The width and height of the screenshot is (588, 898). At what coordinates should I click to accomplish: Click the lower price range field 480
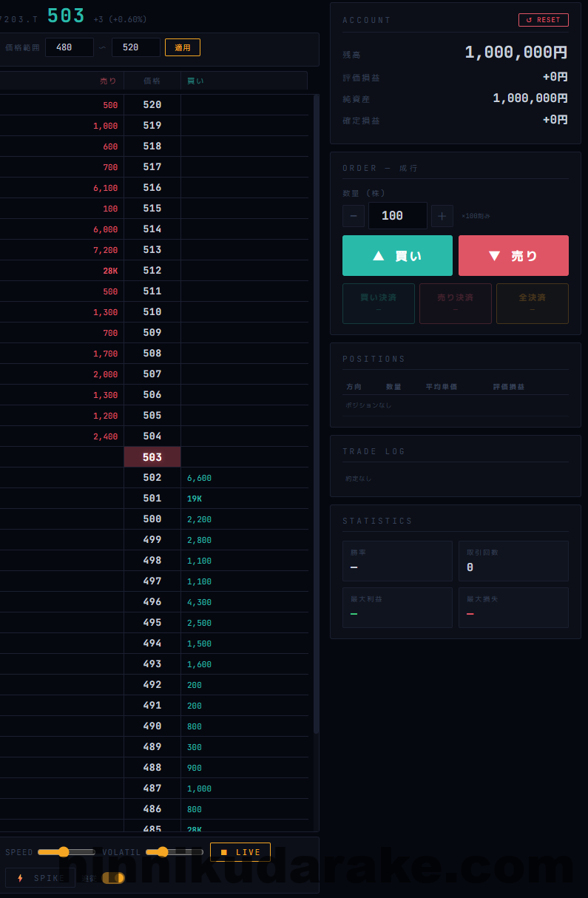[x=69, y=47]
